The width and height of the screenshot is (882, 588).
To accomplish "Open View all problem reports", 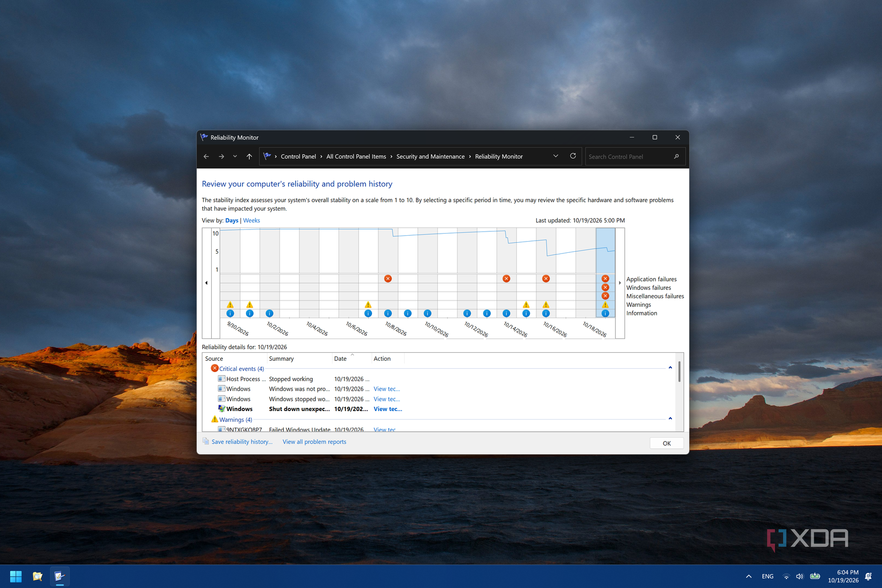I will click(314, 442).
